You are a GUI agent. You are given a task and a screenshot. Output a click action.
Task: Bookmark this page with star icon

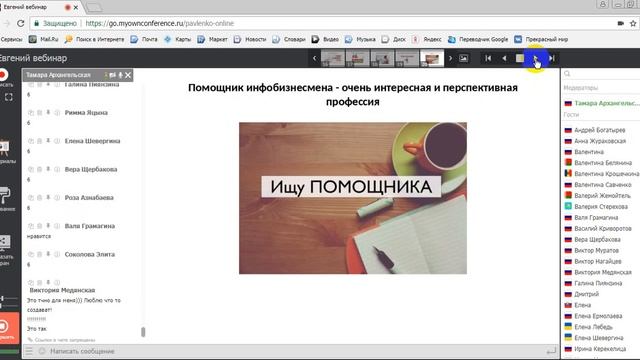click(633, 23)
